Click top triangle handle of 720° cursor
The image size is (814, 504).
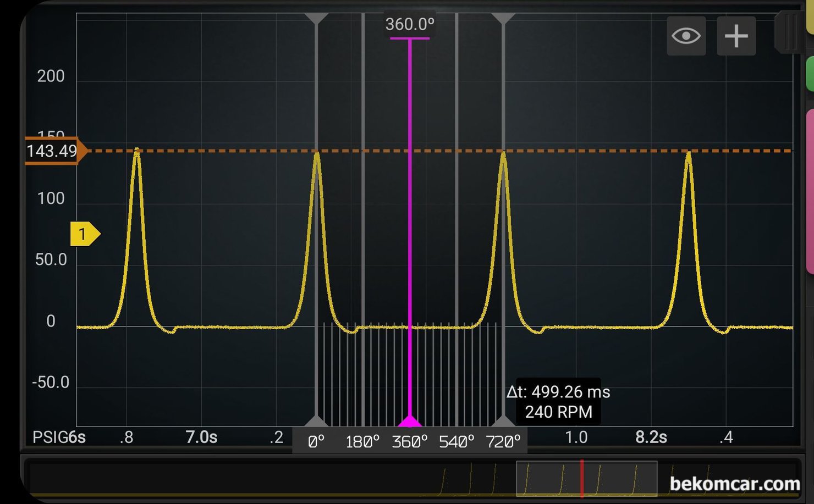(503, 19)
